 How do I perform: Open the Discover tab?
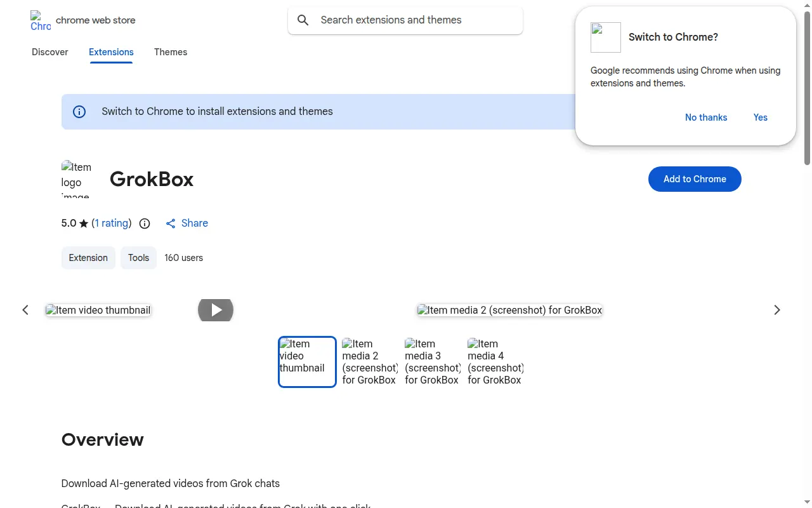pyautogui.click(x=50, y=52)
